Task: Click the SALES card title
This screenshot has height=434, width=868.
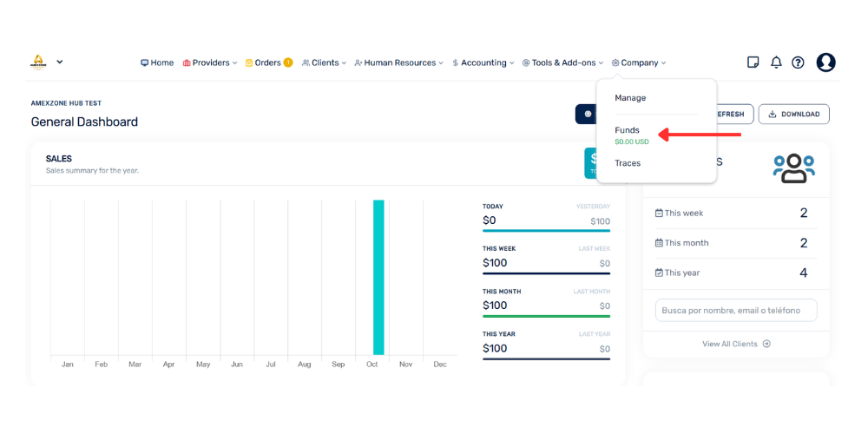Action: coord(59,159)
